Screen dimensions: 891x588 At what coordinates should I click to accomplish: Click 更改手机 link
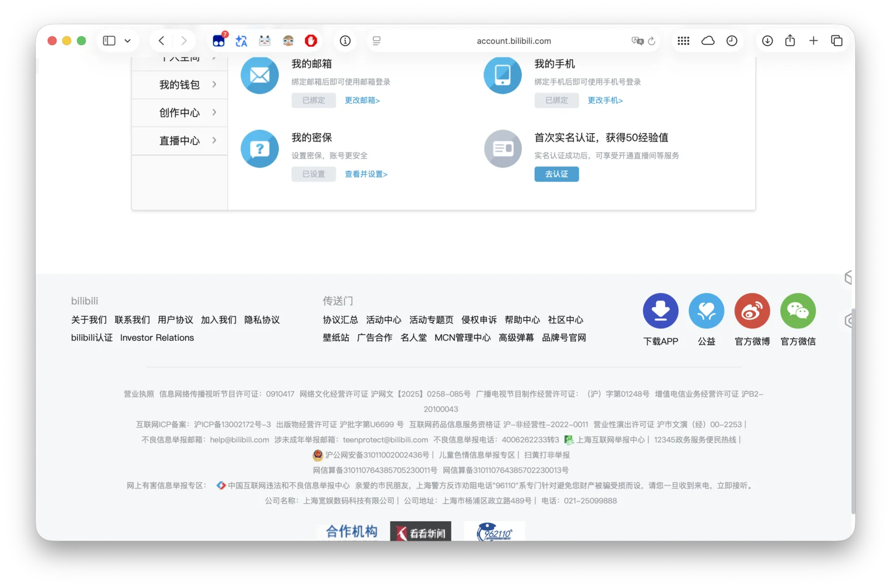[x=605, y=100]
